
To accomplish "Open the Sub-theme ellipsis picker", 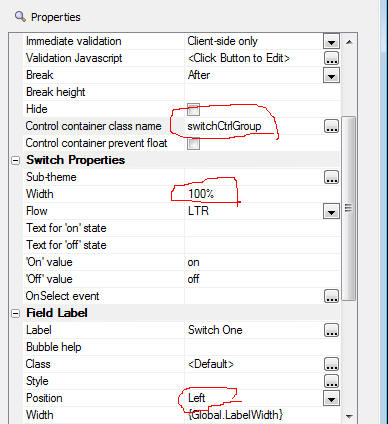I will (331, 177).
